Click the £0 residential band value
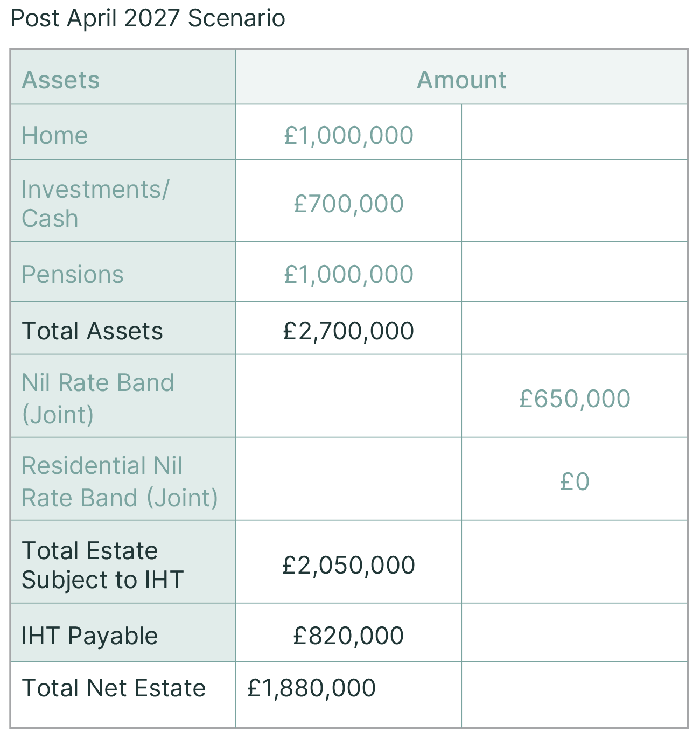The image size is (700, 740). click(575, 481)
